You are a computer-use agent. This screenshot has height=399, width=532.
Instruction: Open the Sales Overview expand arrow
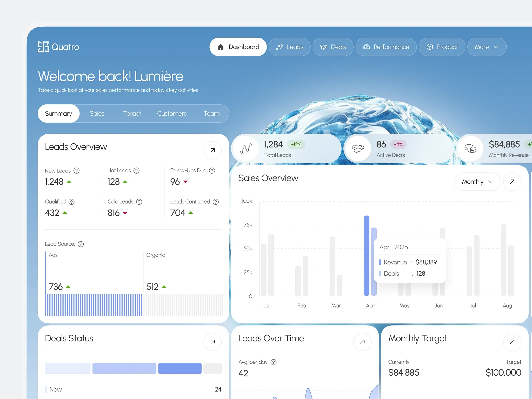coord(512,182)
